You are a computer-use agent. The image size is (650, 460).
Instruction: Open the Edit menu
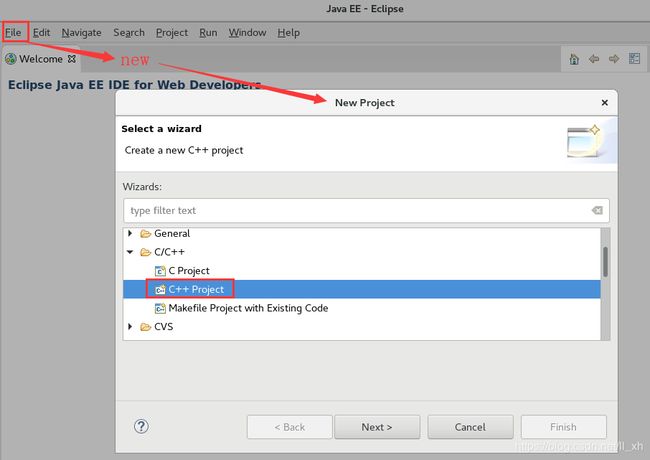[41, 32]
